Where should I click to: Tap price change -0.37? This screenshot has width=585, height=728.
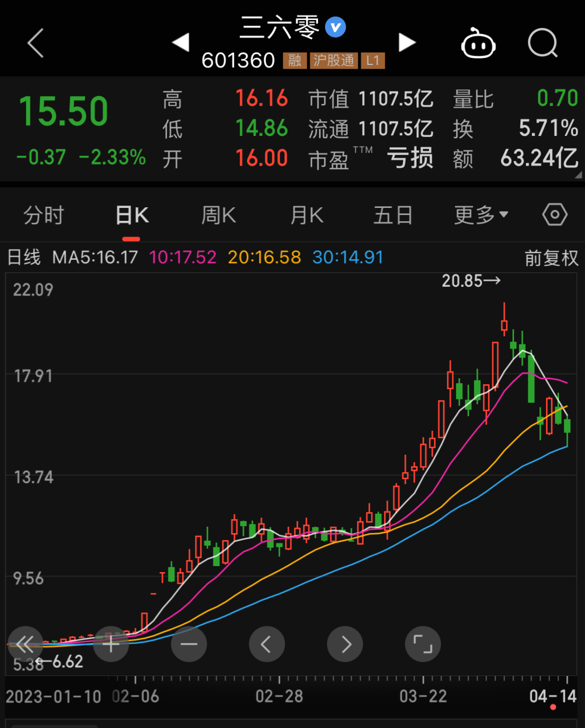(41, 158)
